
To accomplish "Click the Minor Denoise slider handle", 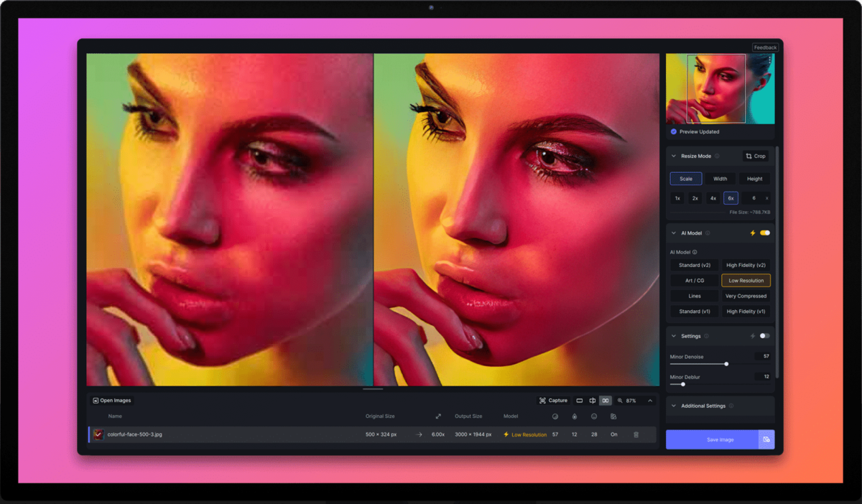I will pyautogui.click(x=726, y=364).
